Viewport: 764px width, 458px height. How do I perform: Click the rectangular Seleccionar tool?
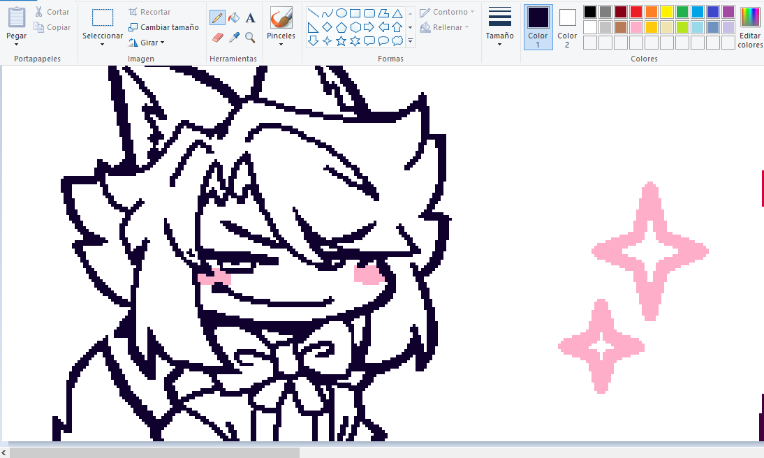tap(102, 18)
